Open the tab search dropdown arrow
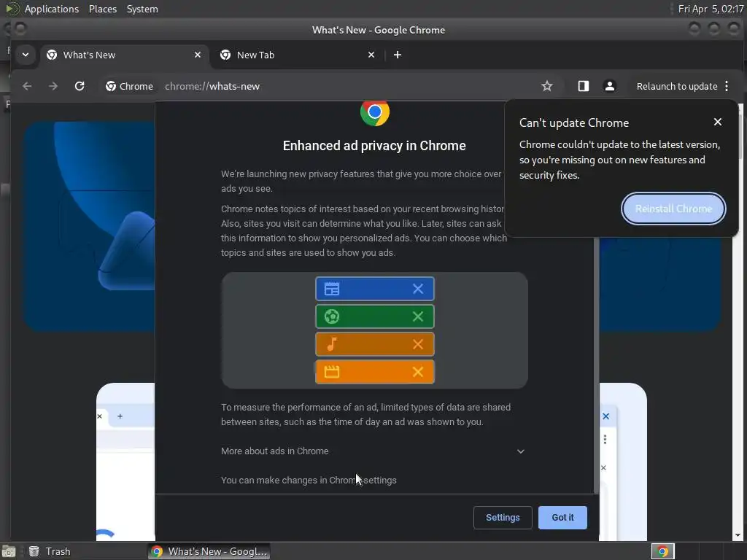The width and height of the screenshot is (747, 560). point(26,55)
